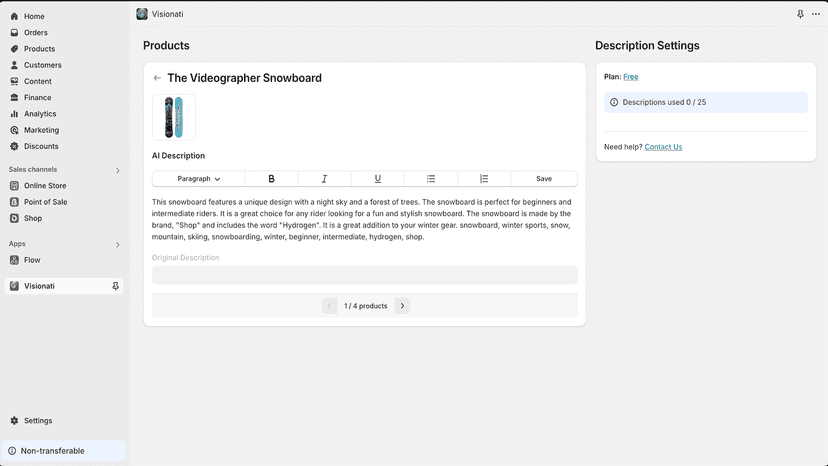Click the Marketing target icon
The image size is (828, 466).
pos(14,130)
